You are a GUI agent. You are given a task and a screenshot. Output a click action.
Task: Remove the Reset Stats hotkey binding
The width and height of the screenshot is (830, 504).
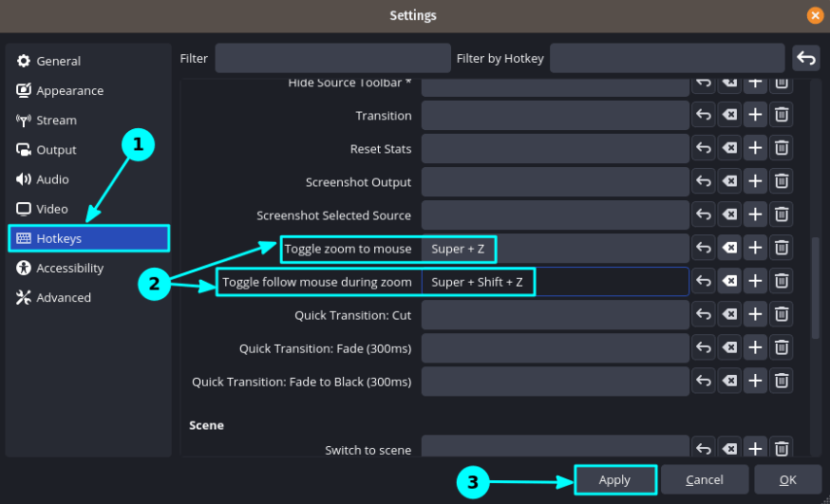[x=782, y=148]
